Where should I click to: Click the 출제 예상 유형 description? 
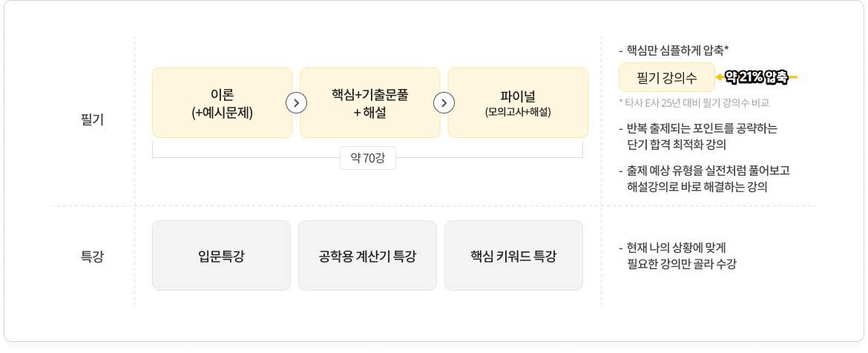click(x=708, y=171)
